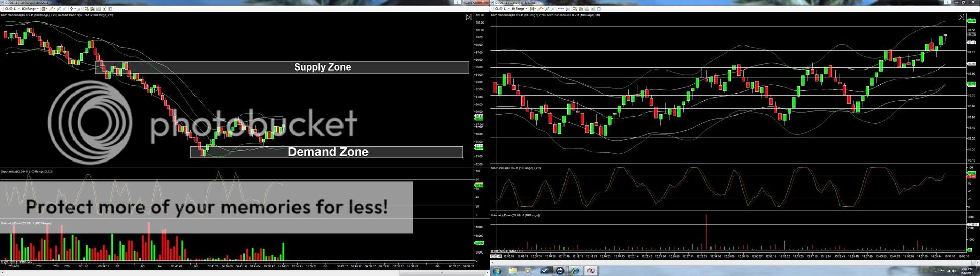Click the Demand Zone rectangle label
Viewport: 980px width, 276px height.
click(328, 152)
